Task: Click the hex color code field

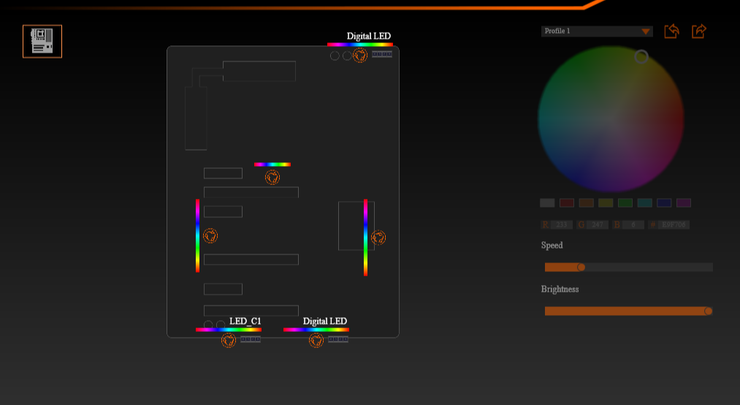Action: coord(674,225)
